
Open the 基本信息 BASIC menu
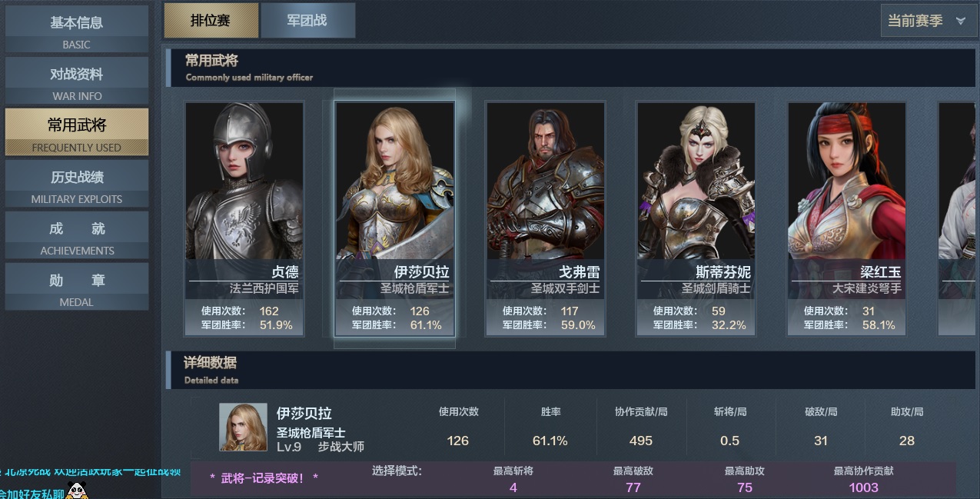(x=77, y=31)
